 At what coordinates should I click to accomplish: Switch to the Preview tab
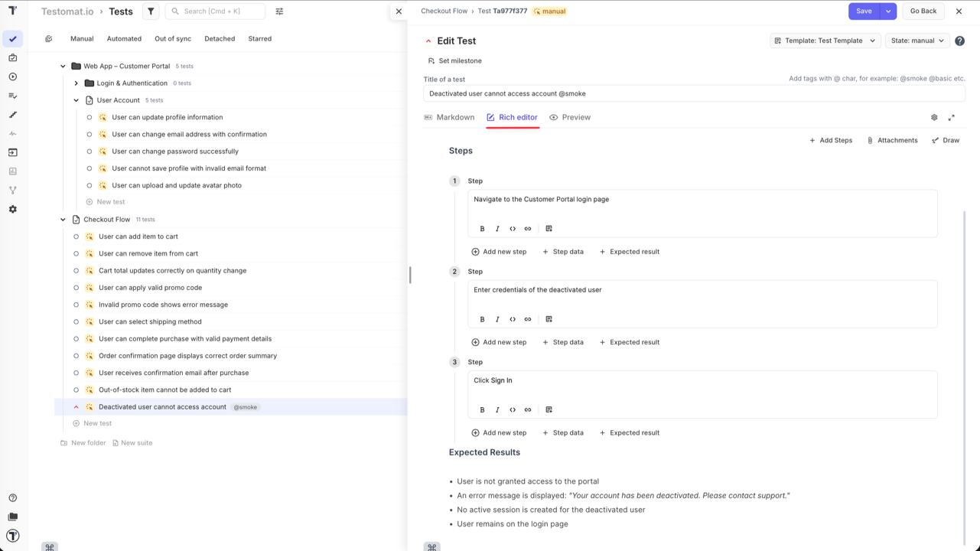pos(570,117)
